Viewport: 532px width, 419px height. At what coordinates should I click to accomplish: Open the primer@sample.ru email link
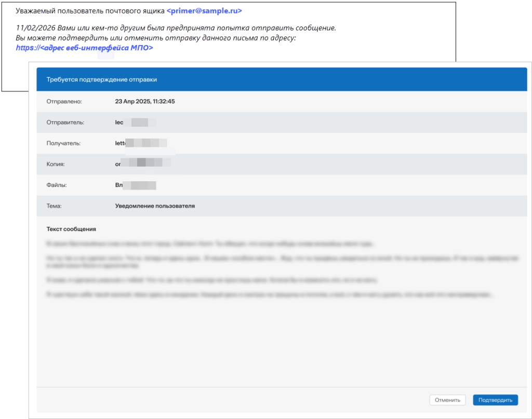point(203,11)
